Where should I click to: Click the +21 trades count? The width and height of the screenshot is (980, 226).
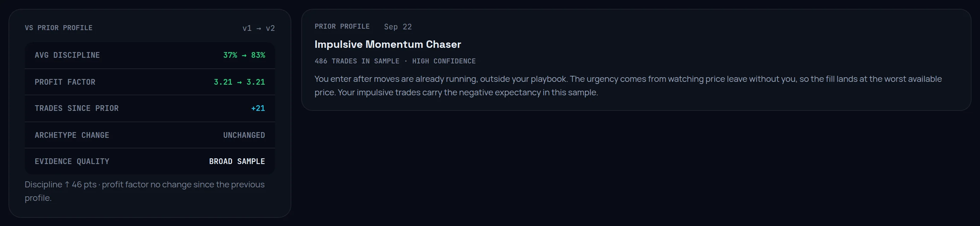(258, 108)
